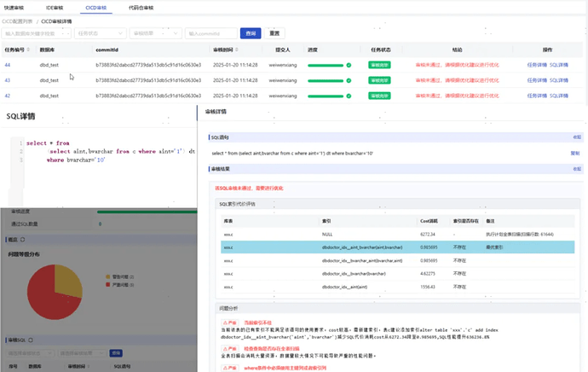Collapse the SQL语句 section with 收起
Viewport: 588px width, 372px height.
point(576,137)
